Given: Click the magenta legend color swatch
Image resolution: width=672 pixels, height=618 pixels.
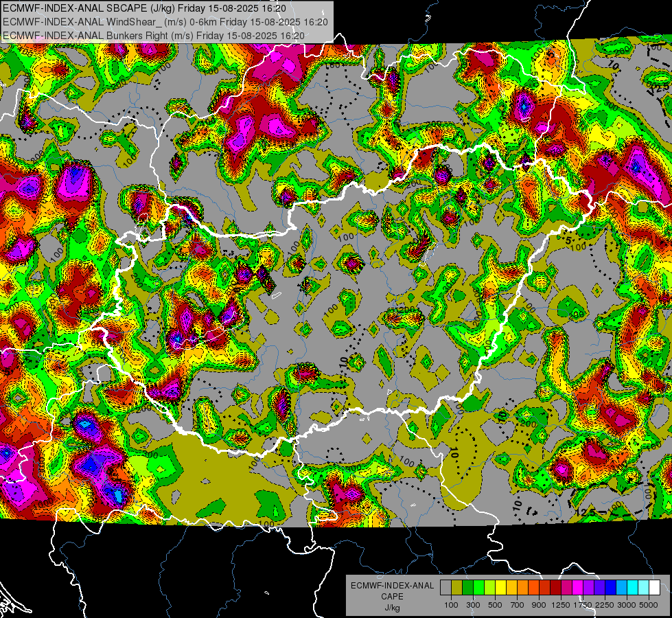Looking at the screenshot, I should point(578,588).
